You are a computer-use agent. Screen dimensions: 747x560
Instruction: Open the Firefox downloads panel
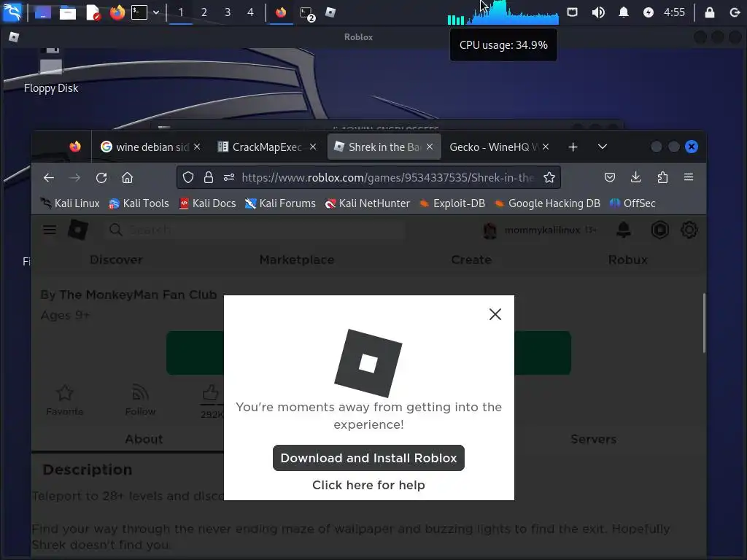[x=635, y=178]
